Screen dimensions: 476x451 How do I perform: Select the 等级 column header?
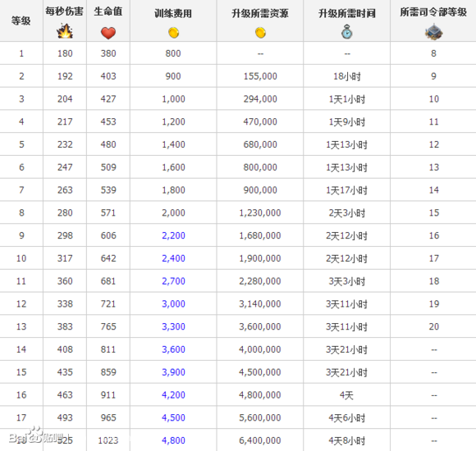[x=21, y=20]
